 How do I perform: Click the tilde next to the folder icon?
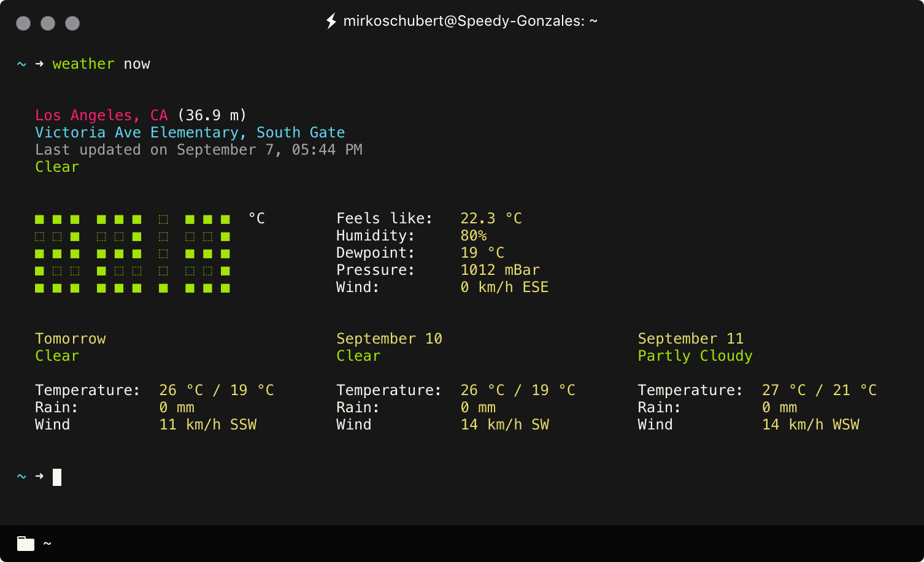coord(48,544)
